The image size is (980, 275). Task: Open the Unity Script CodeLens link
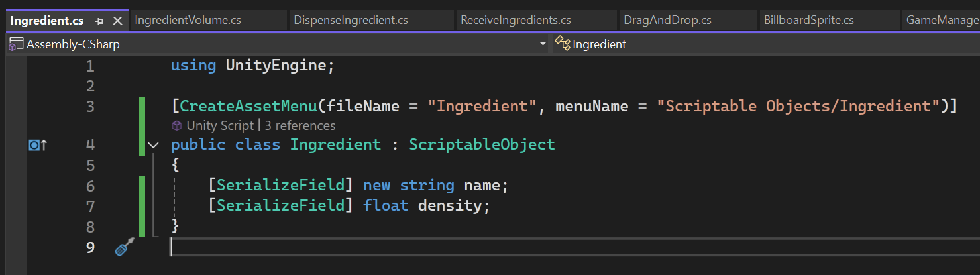220,125
